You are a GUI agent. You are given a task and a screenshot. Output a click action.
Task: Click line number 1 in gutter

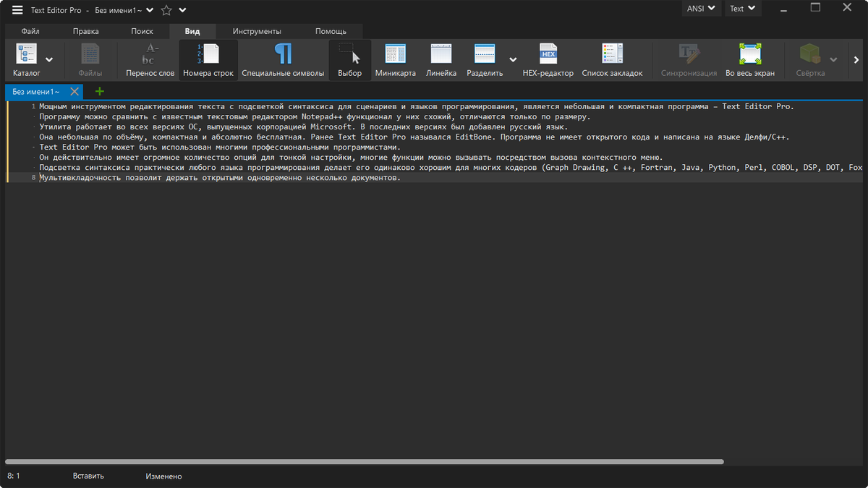[x=33, y=106]
